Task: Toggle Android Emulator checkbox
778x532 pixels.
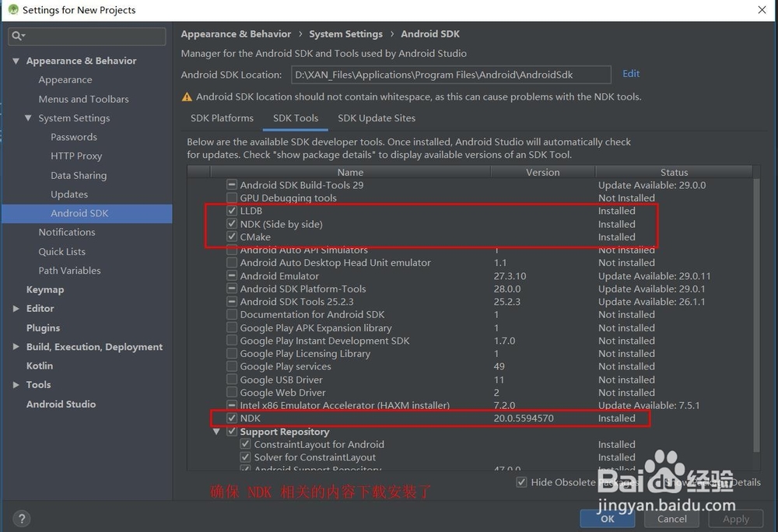Action: [231, 275]
